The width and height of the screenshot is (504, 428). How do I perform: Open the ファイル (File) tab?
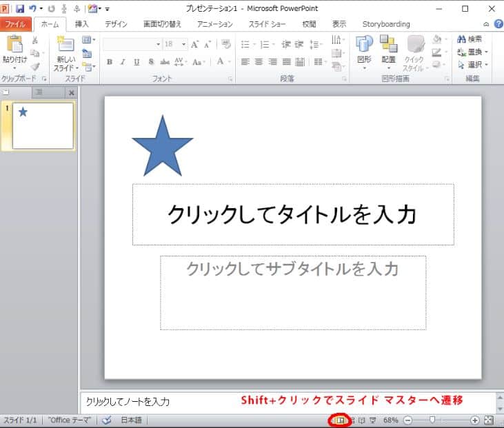[x=15, y=24]
